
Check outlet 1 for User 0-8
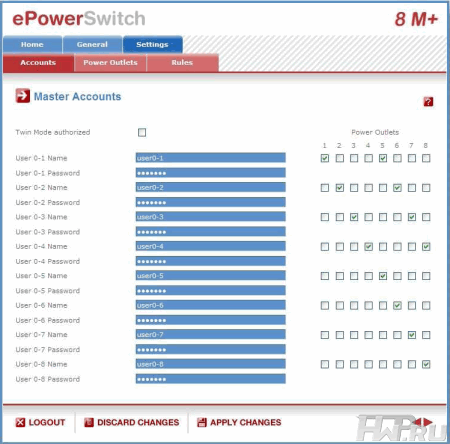(325, 364)
